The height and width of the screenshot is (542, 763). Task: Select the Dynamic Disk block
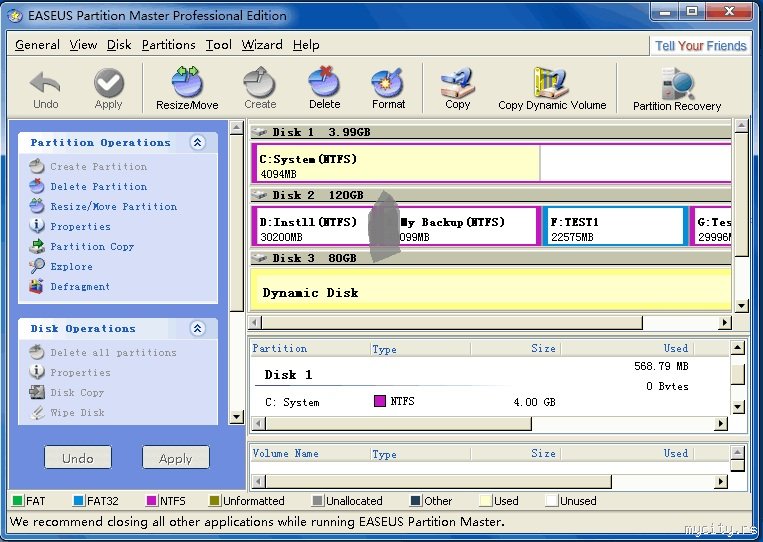pyautogui.click(x=491, y=289)
